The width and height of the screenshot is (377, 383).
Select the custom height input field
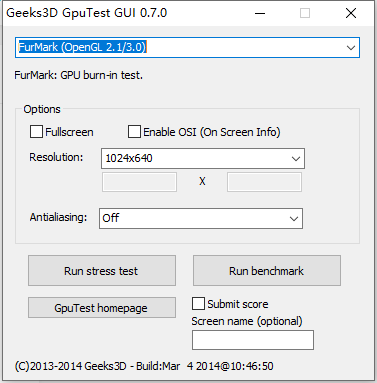pyautogui.click(x=264, y=182)
